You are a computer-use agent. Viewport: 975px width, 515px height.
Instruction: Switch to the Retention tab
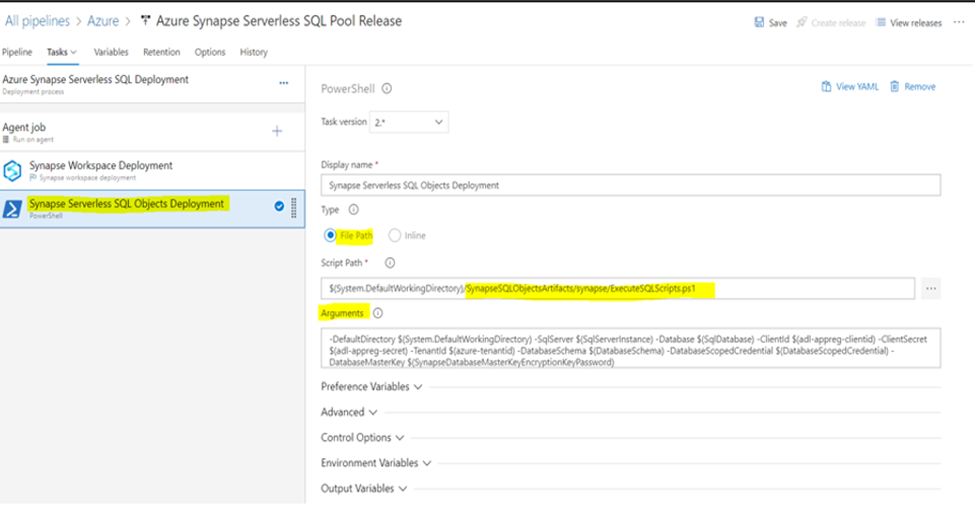click(x=161, y=52)
